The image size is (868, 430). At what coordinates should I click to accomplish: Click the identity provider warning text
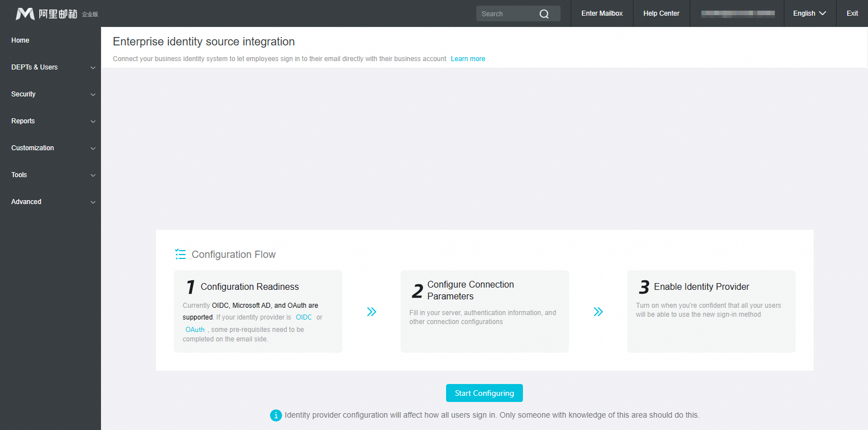(x=492, y=415)
